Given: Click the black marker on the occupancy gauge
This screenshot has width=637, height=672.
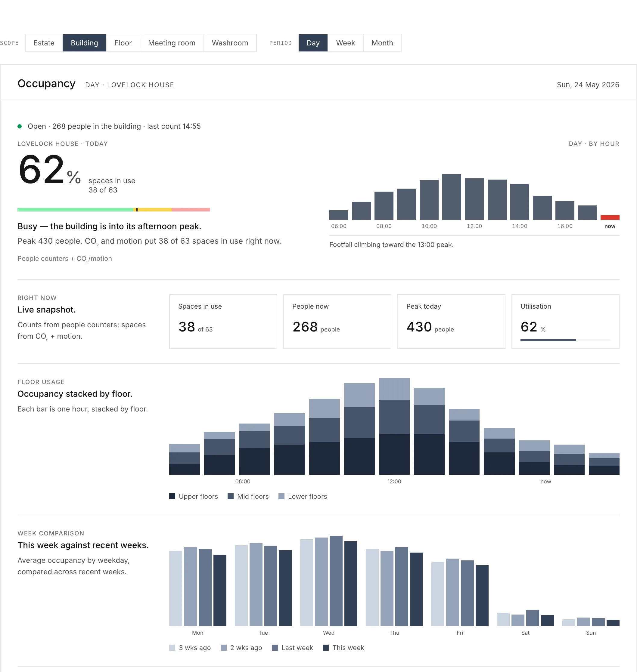Looking at the screenshot, I should 137,210.
